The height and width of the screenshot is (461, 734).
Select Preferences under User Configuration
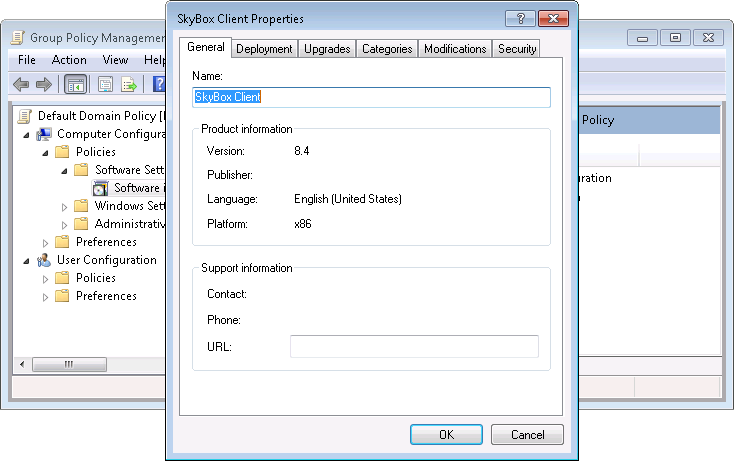coord(106,296)
